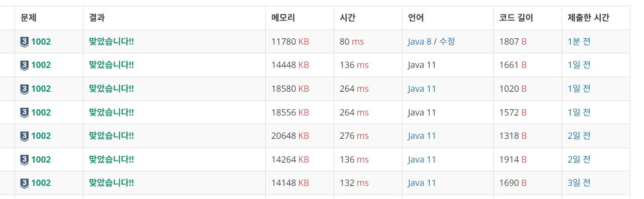This screenshot has width=644, height=199.
Task: Click the '문제' column header
Action: pos(29,18)
